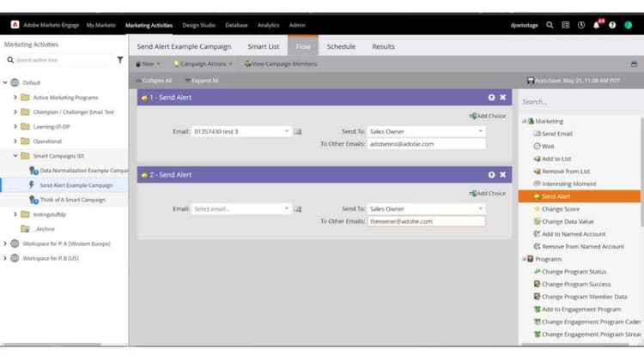The height and width of the screenshot is (361, 644).
Task: Click To Other Emails field in step 2
Action: pos(426,221)
